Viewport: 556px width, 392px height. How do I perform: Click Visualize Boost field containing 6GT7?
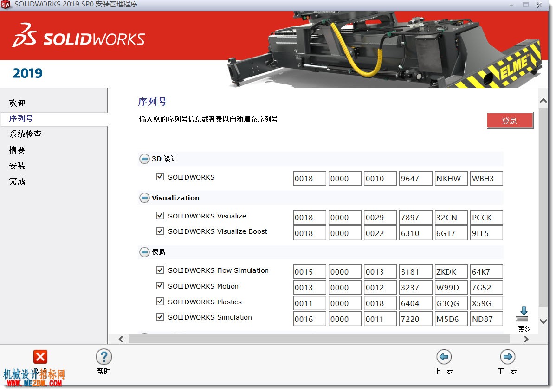(x=451, y=233)
